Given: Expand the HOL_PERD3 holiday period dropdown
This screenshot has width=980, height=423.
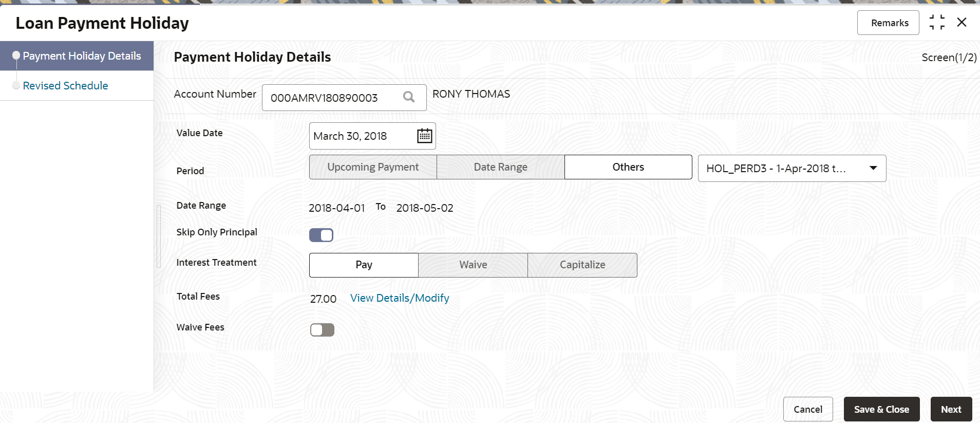Looking at the screenshot, I should (873, 168).
